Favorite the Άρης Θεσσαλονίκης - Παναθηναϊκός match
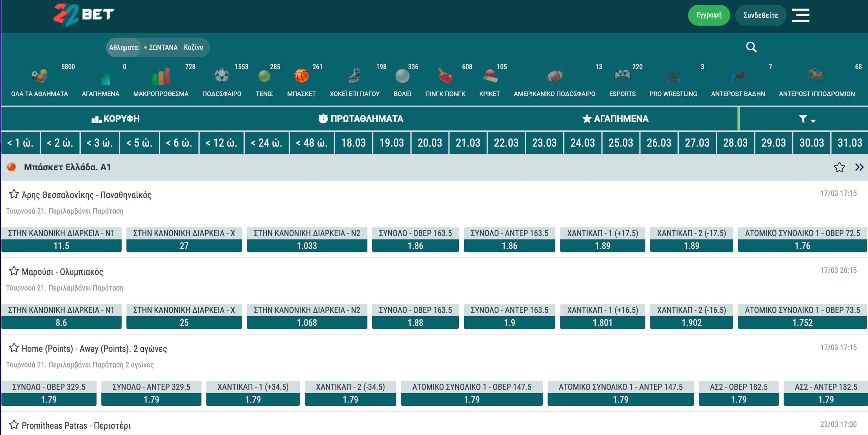 [x=14, y=194]
